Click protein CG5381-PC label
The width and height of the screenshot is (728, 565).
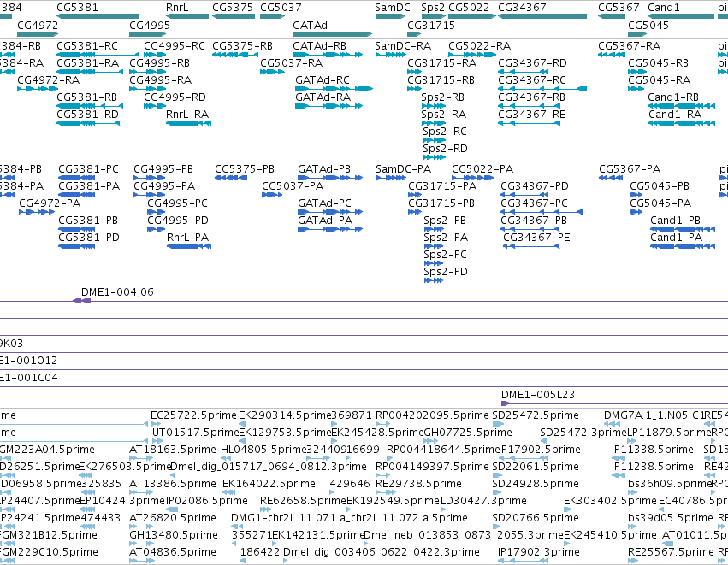(88, 169)
